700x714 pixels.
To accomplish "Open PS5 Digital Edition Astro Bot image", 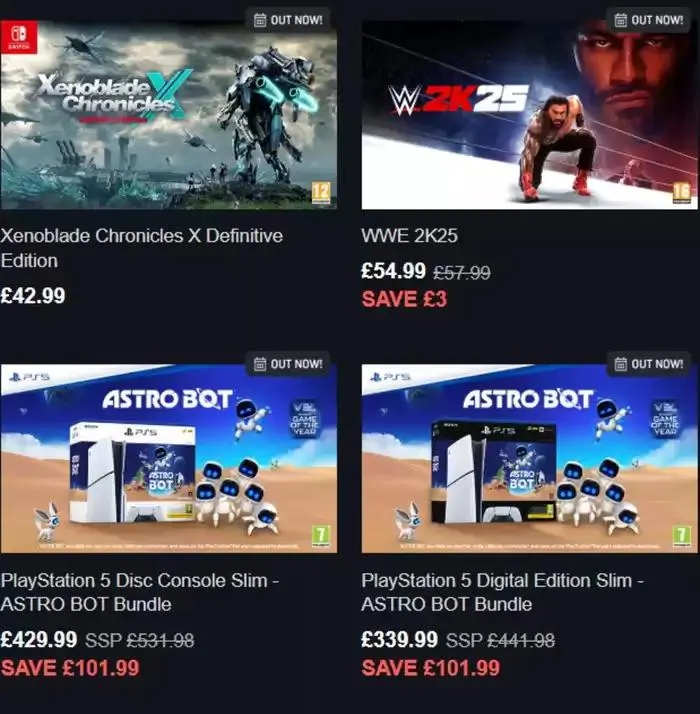I will coord(529,459).
